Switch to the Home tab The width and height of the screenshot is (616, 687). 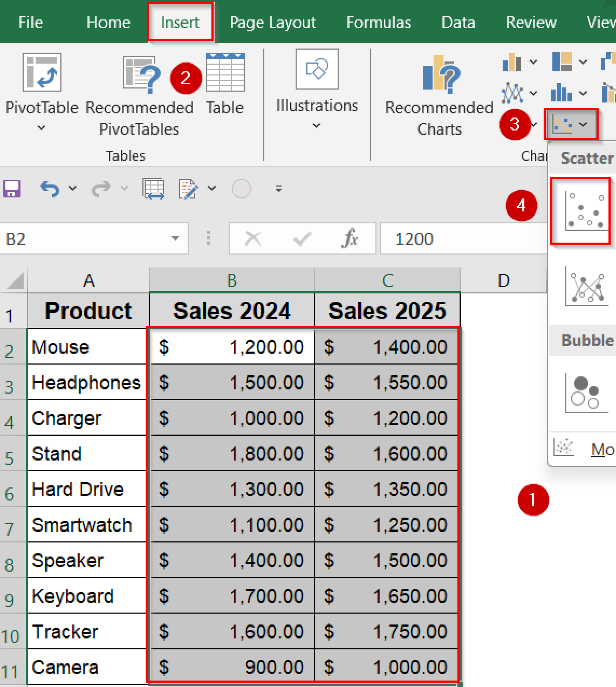click(108, 22)
